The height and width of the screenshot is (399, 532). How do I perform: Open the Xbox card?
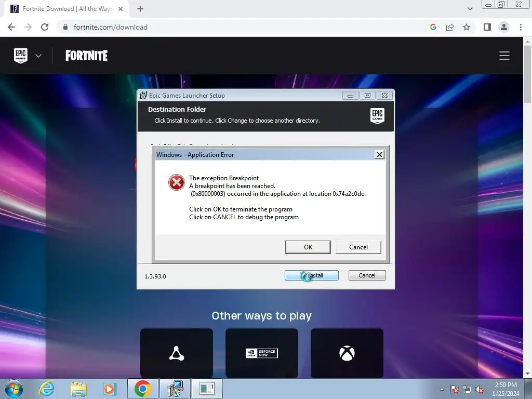347,353
